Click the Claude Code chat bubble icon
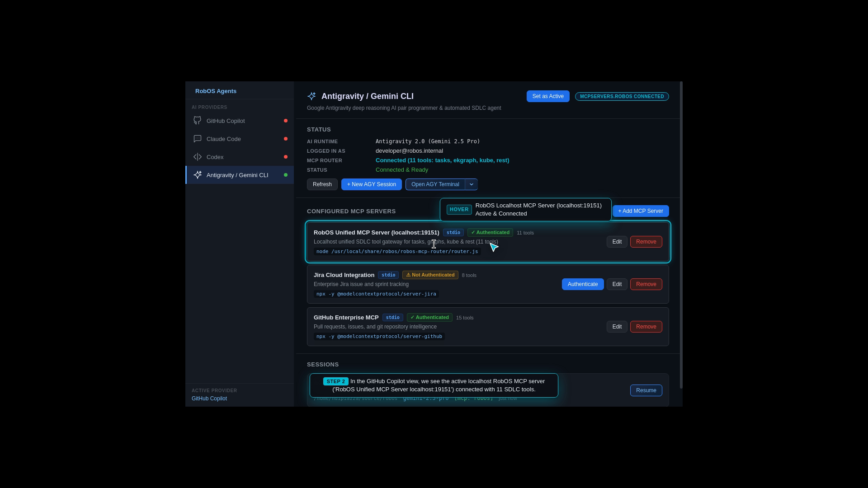Image resolution: width=868 pixels, height=488 pixels. [198, 139]
